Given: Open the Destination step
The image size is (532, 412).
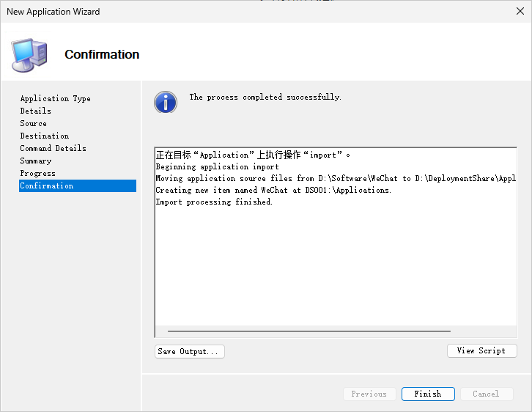Looking at the screenshot, I should click(45, 136).
